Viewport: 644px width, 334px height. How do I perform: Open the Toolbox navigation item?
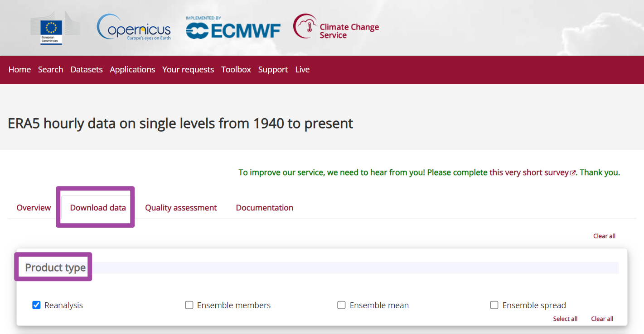click(236, 70)
